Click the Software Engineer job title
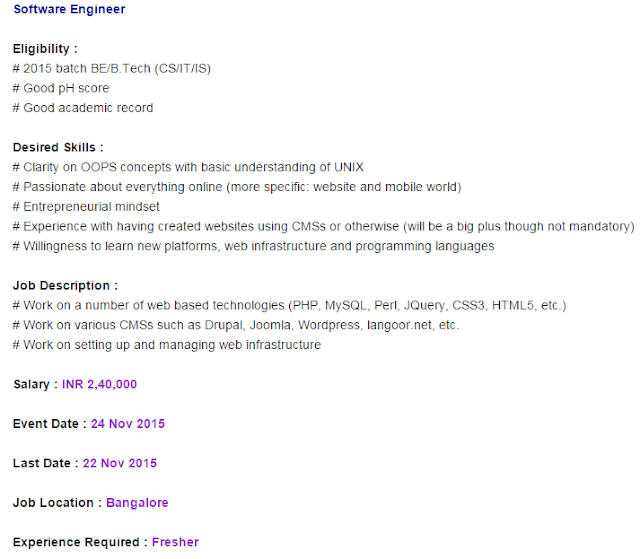 pyautogui.click(x=69, y=10)
